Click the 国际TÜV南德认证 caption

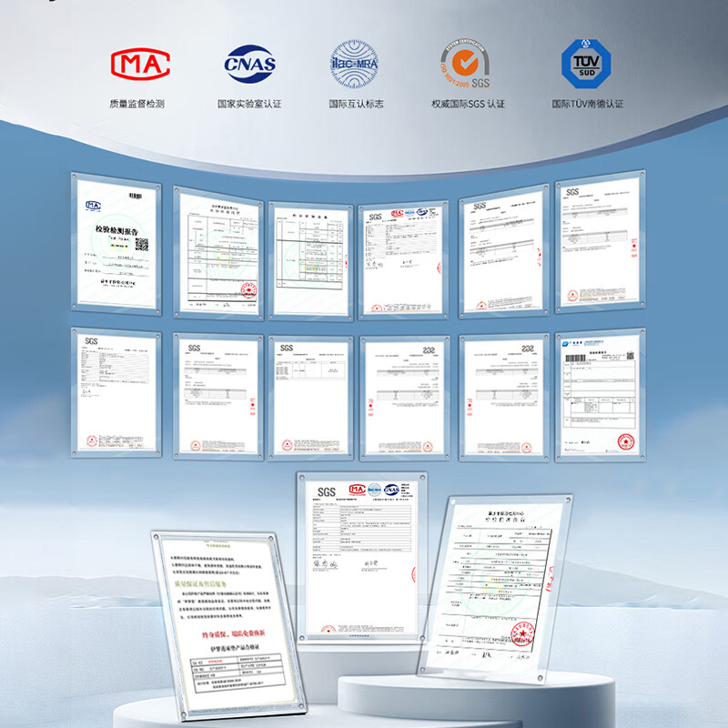[587, 104]
